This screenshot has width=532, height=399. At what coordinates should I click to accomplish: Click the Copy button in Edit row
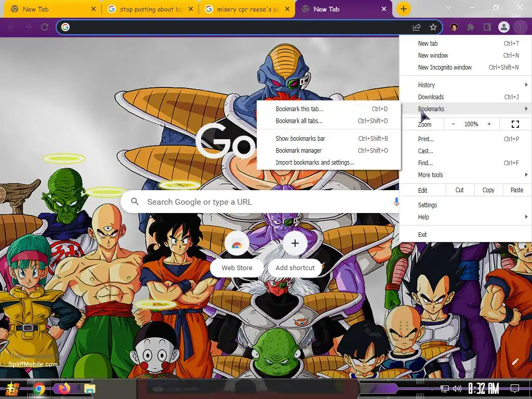tap(488, 190)
